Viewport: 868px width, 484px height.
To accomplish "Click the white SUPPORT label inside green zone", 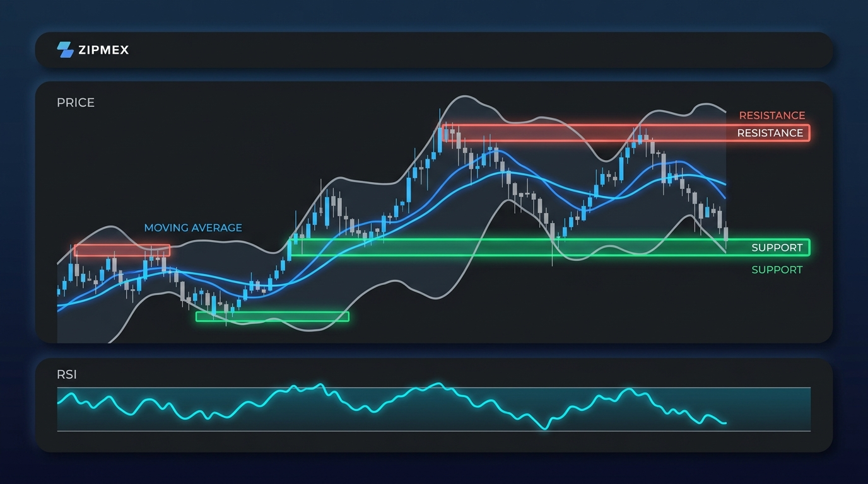I will 777,248.
